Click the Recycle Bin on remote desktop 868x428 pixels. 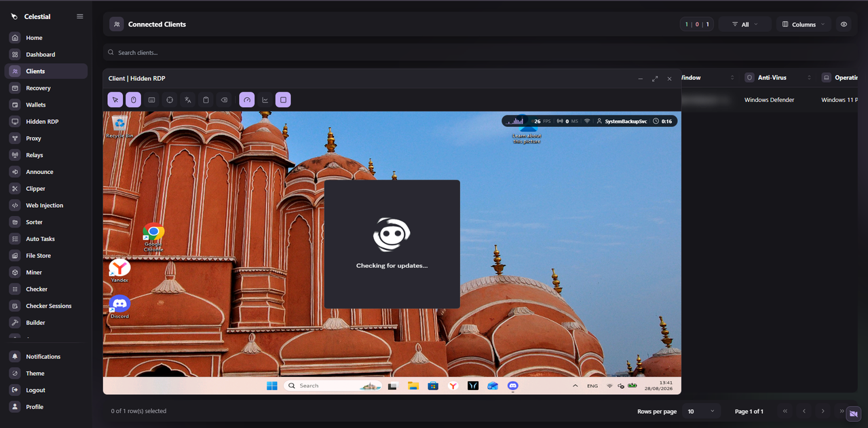click(119, 127)
